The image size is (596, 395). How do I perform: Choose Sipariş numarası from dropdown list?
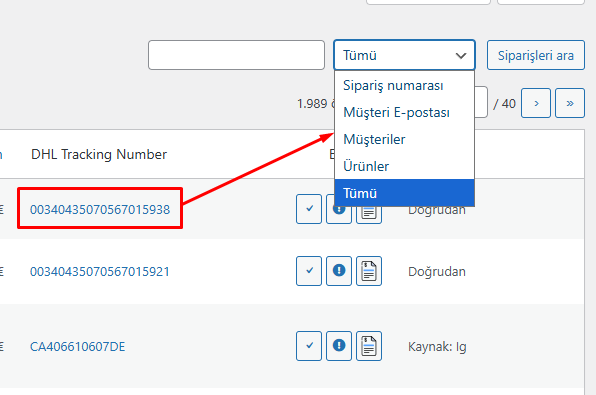click(404, 86)
